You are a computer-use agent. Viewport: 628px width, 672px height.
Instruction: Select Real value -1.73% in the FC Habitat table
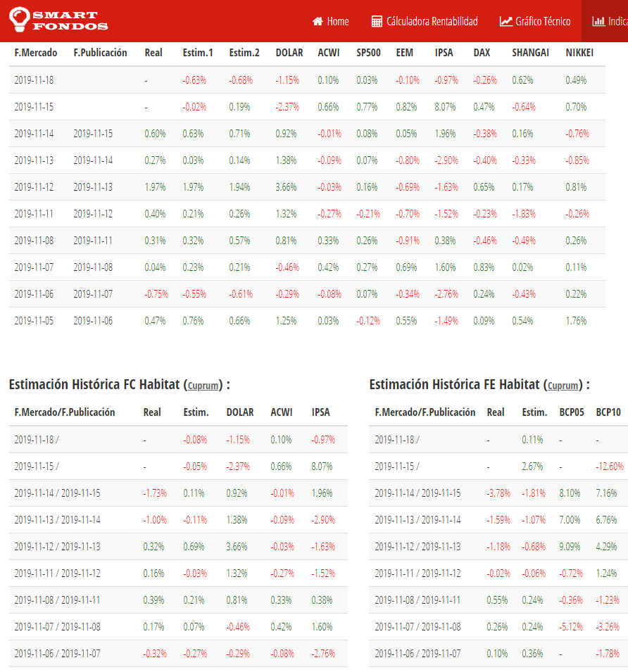coord(155,493)
